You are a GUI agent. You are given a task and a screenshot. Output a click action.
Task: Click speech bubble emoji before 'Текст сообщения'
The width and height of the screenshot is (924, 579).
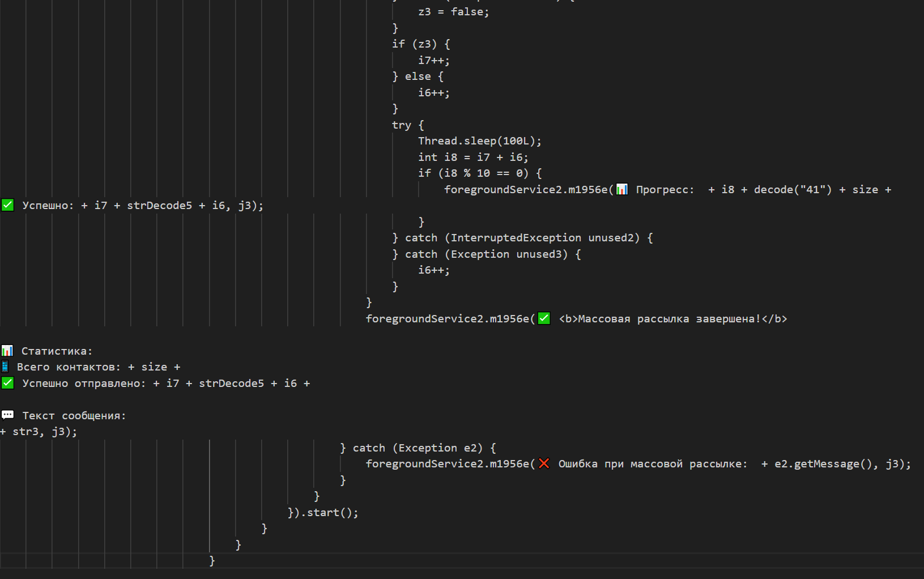[x=8, y=415]
